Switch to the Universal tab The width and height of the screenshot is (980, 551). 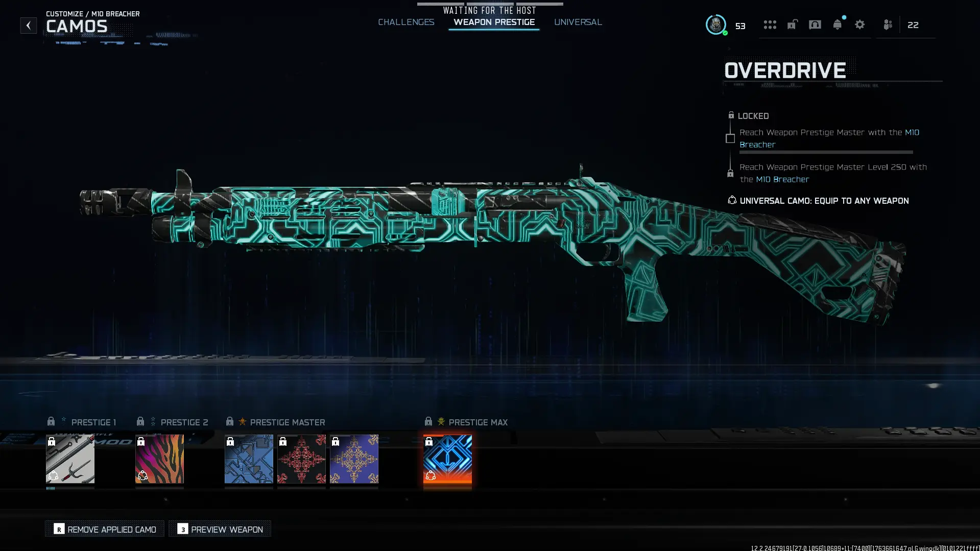click(578, 22)
